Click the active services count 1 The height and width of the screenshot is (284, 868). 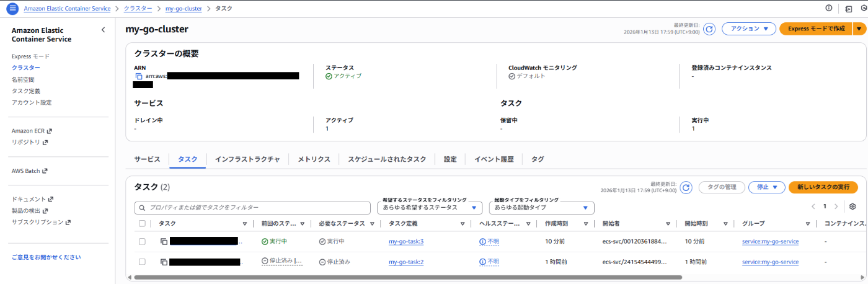[327, 129]
